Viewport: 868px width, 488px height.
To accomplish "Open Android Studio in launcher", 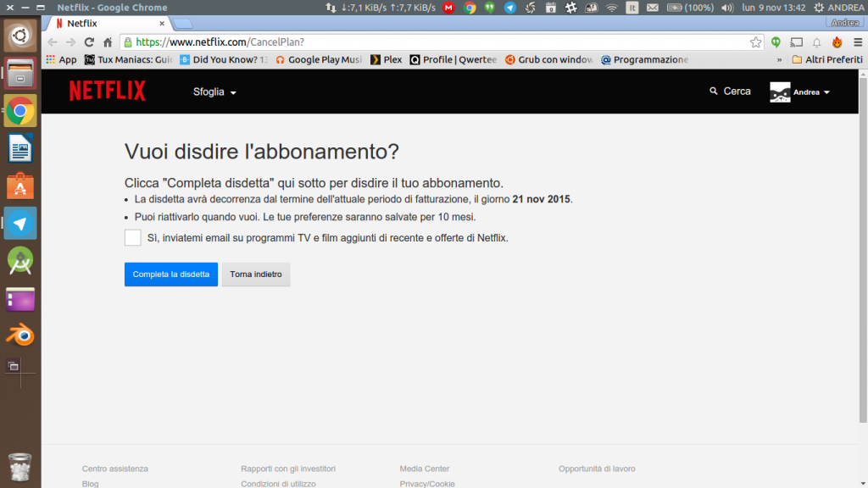I will click(x=20, y=261).
